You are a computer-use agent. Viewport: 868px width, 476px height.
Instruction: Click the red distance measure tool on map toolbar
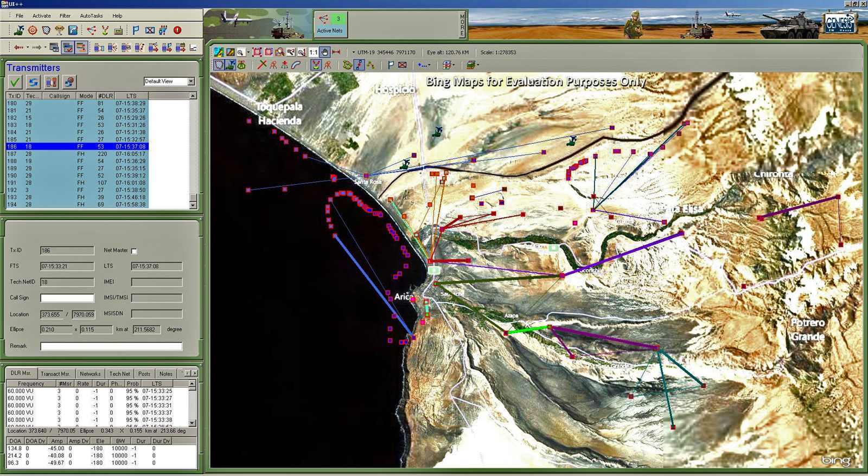(336, 52)
